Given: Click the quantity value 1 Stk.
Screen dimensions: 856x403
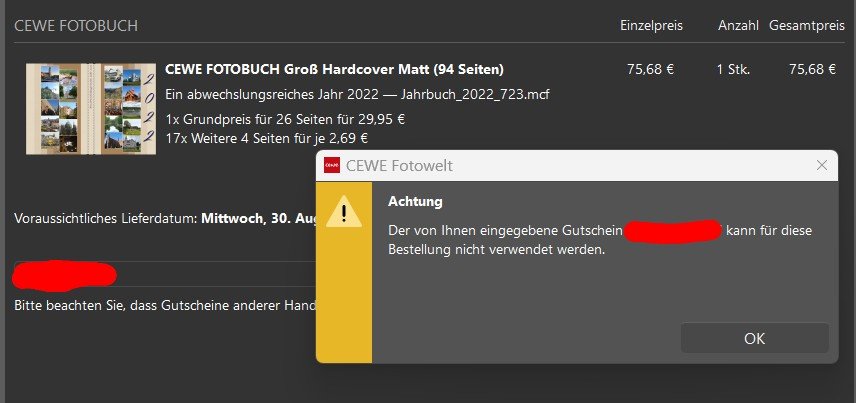Looking at the screenshot, I should point(733,70).
